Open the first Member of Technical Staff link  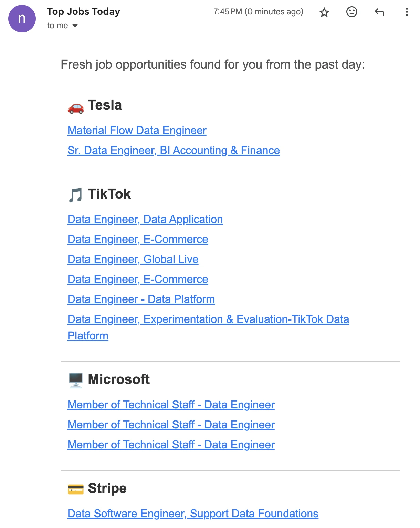171,405
